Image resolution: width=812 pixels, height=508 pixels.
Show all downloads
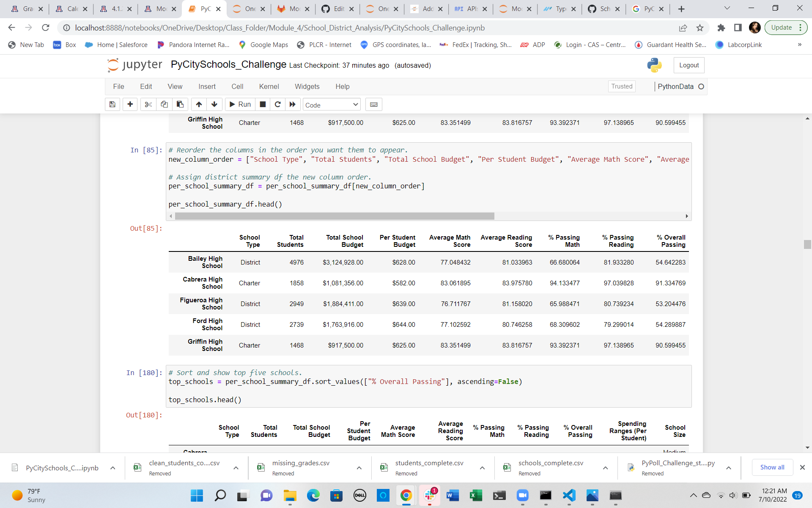[x=772, y=467]
